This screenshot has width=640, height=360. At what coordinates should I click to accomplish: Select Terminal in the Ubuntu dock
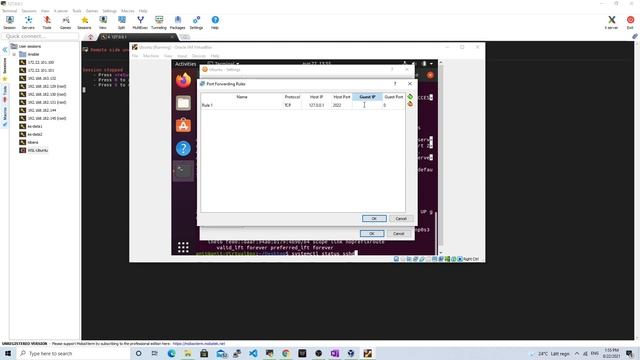tap(183, 171)
